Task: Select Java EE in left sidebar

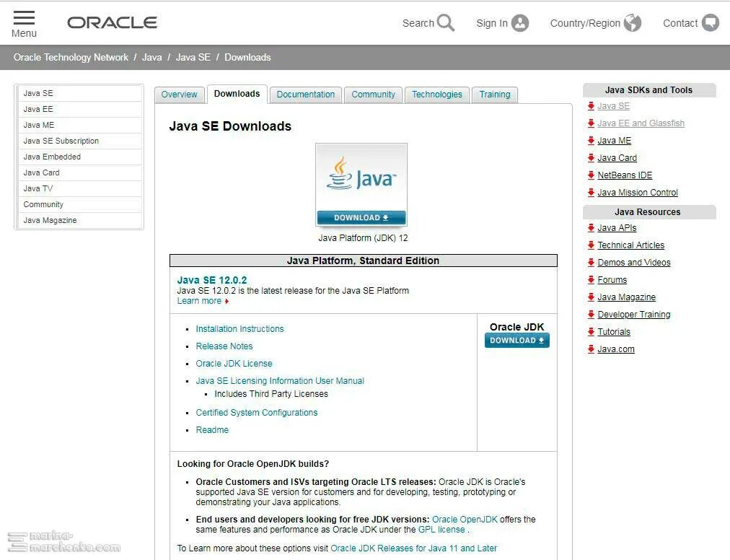Action: [79, 109]
